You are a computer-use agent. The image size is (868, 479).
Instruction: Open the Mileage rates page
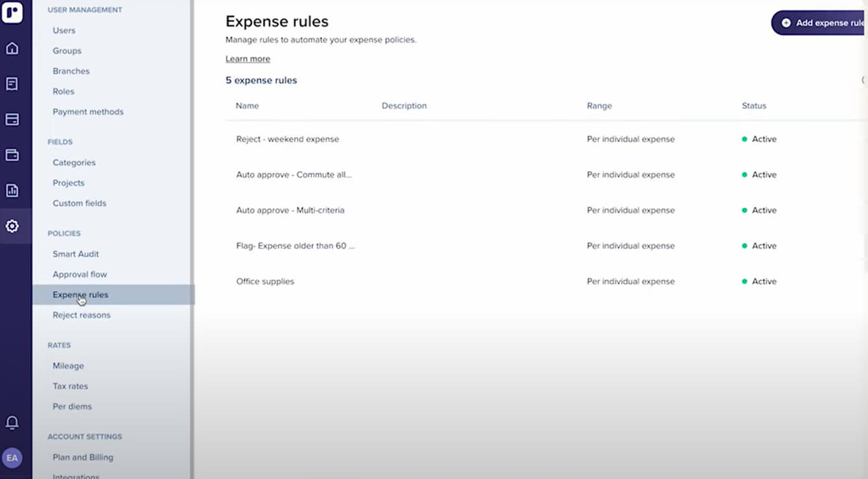(68, 366)
